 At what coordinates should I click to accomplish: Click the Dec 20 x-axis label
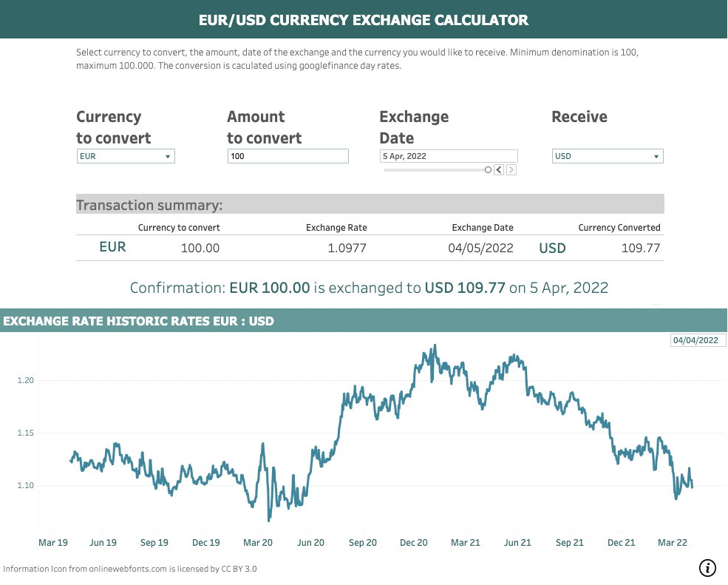click(414, 543)
